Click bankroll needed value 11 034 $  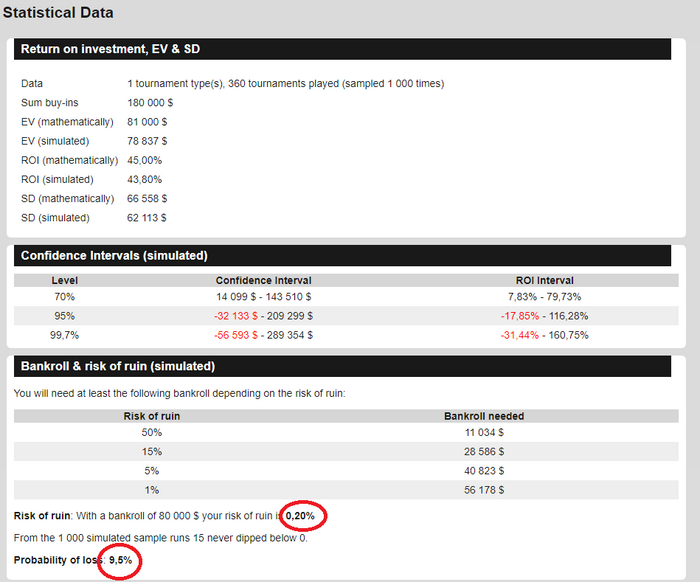pyautogui.click(x=484, y=433)
